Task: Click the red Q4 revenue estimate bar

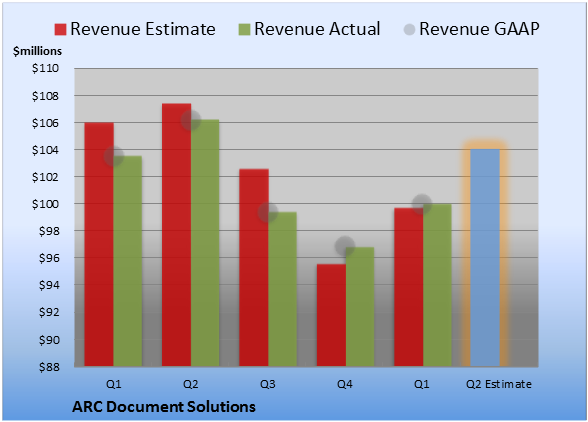Action: pos(331,315)
